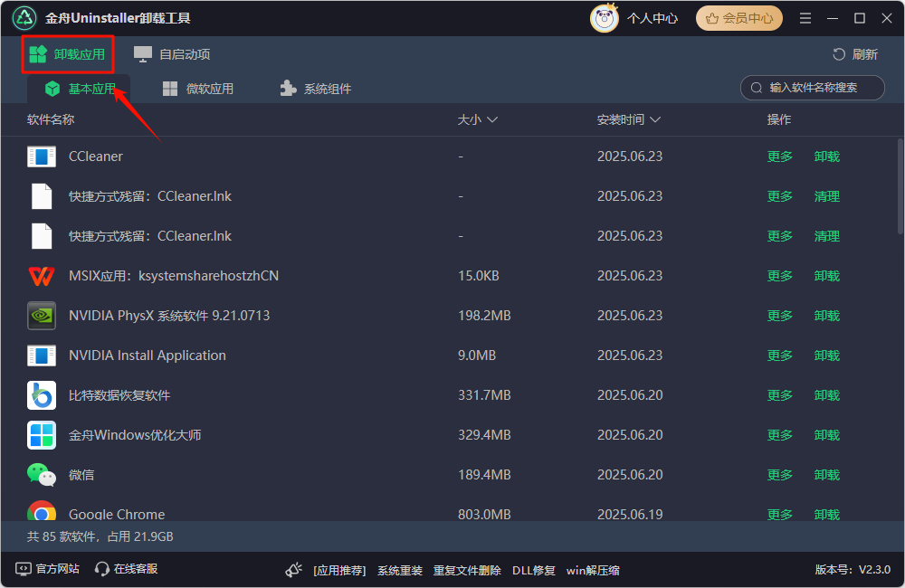Open 个人中心 link
Image resolution: width=905 pixels, height=588 pixels.
click(x=653, y=18)
